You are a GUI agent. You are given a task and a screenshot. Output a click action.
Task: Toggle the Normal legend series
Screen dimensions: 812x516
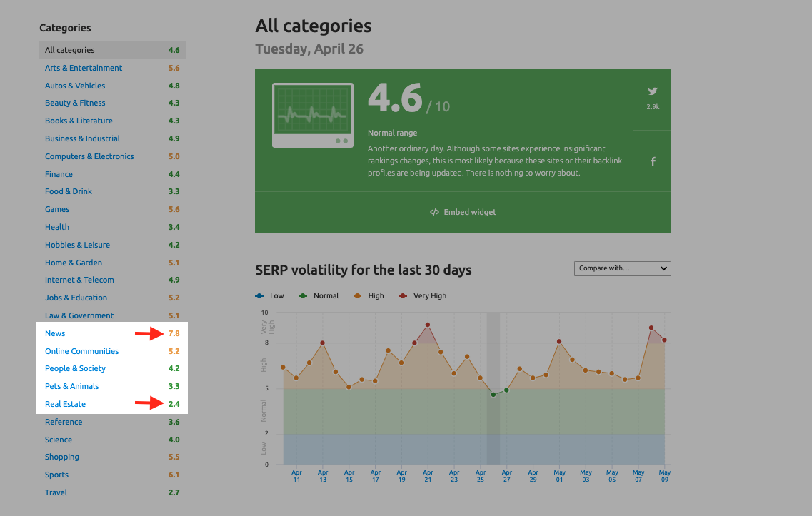tap(319, 295)
